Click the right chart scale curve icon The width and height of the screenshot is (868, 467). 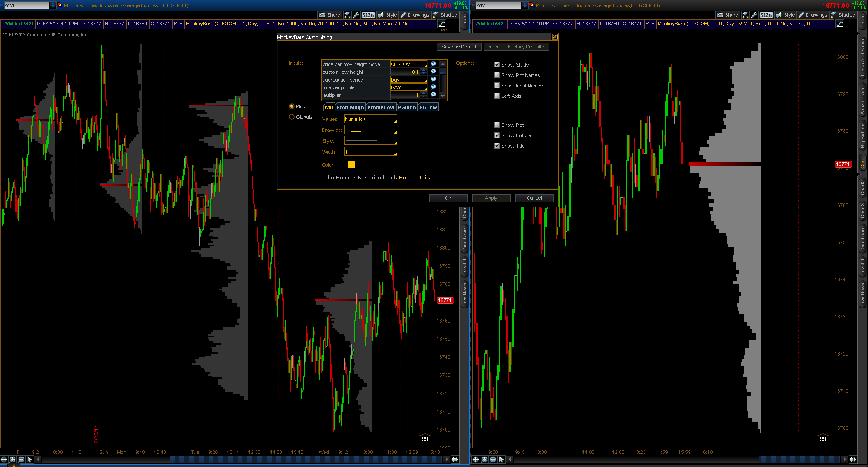tap(839, 24)
